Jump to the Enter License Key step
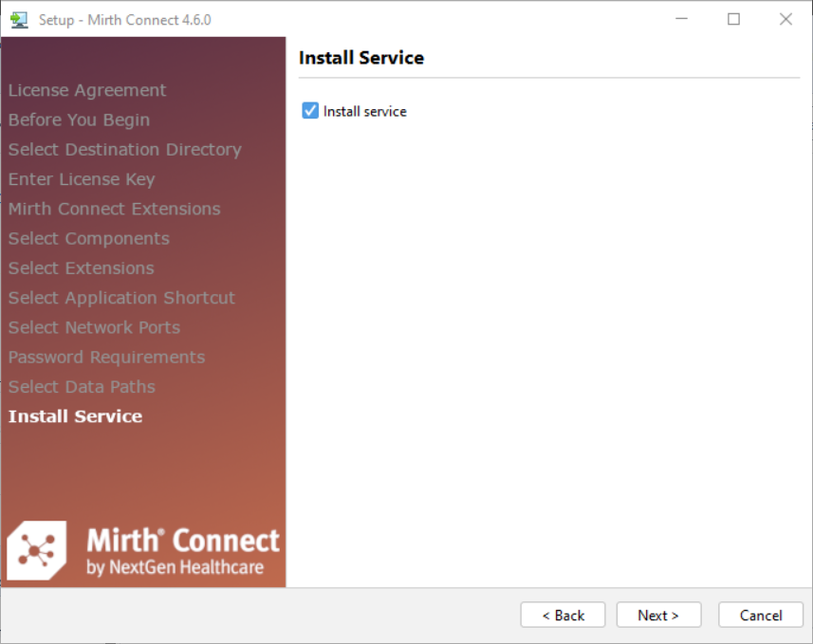Screen dimensions: 813x644 coord(82,179)
